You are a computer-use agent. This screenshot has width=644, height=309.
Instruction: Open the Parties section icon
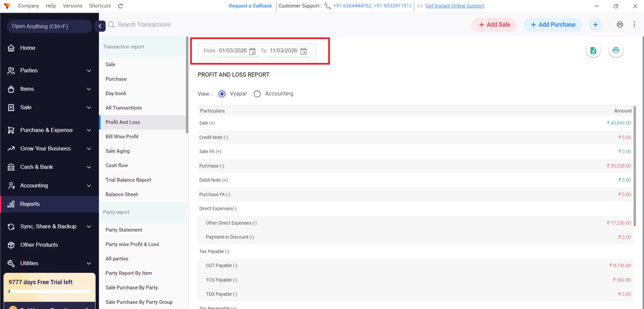[x=11, y=70]
